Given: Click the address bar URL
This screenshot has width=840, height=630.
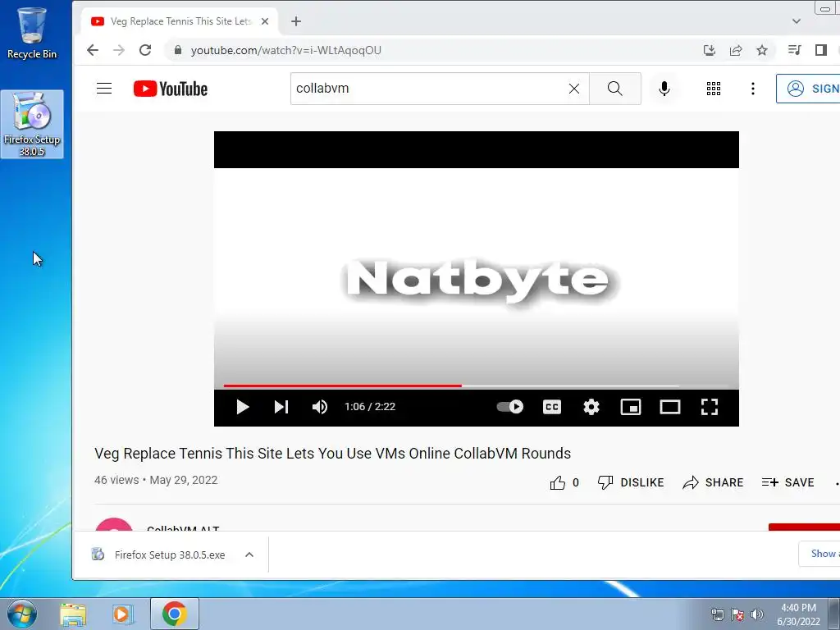Looking at the screenshot, I should pyautogui.click(x=286, y=50).
